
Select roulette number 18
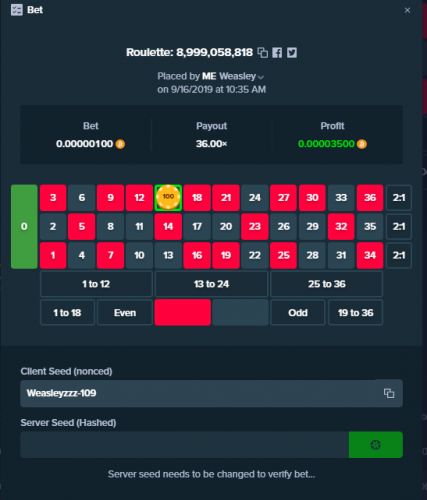[197, 198]
